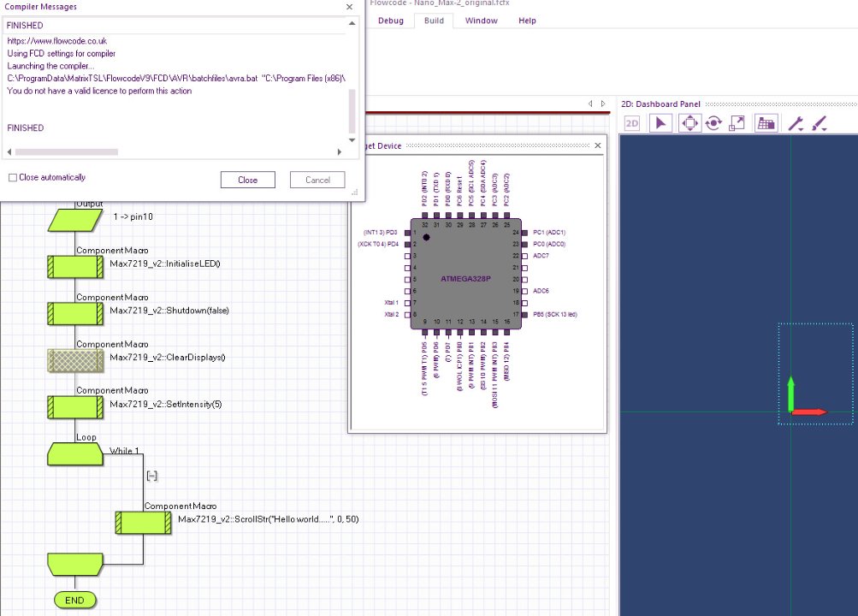This screenshot has height=616, width=858.
Task: Collapse the While 1 loop using [–]
Action: coord(151,476)
